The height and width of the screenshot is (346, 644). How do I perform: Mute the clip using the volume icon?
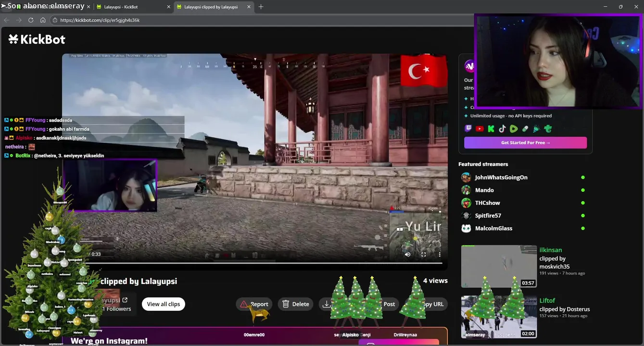(407, 255)
